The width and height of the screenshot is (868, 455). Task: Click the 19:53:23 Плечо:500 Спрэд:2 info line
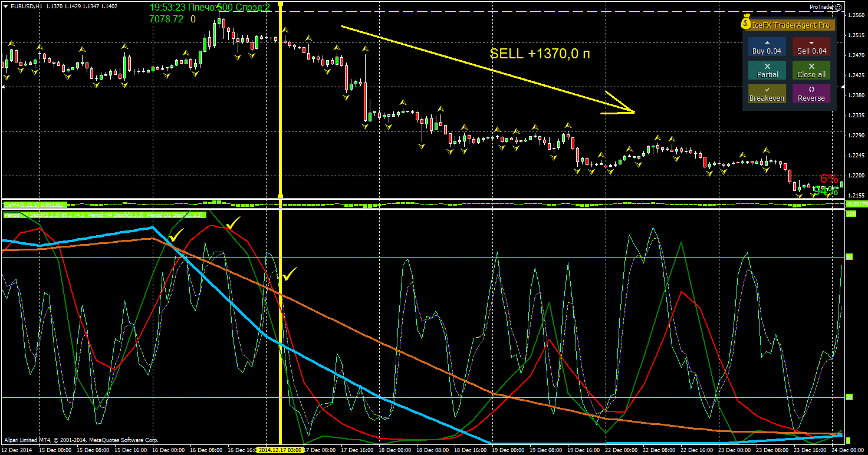(210, 8)
